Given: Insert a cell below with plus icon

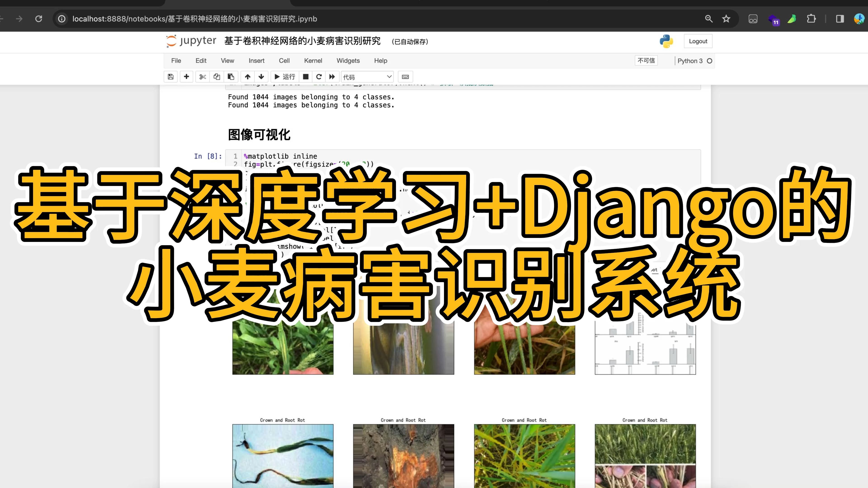Looking at the screenshot, I should coord(186,77).
